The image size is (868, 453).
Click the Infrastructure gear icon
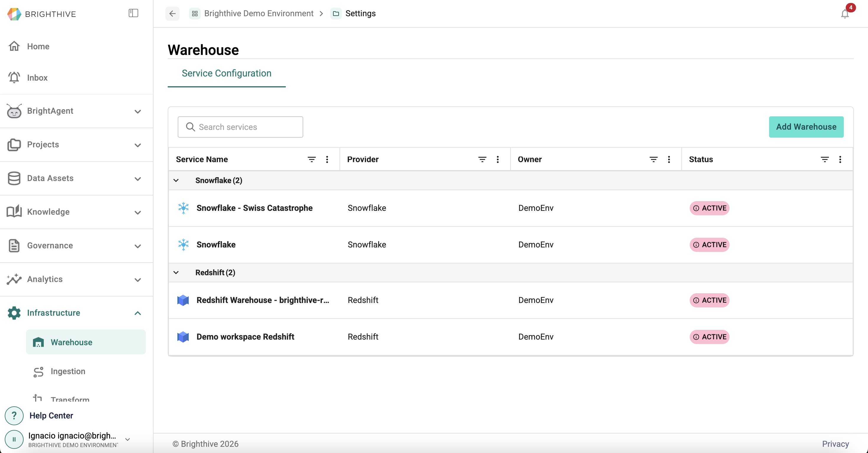pyautogui.click(x=14, y=313)
